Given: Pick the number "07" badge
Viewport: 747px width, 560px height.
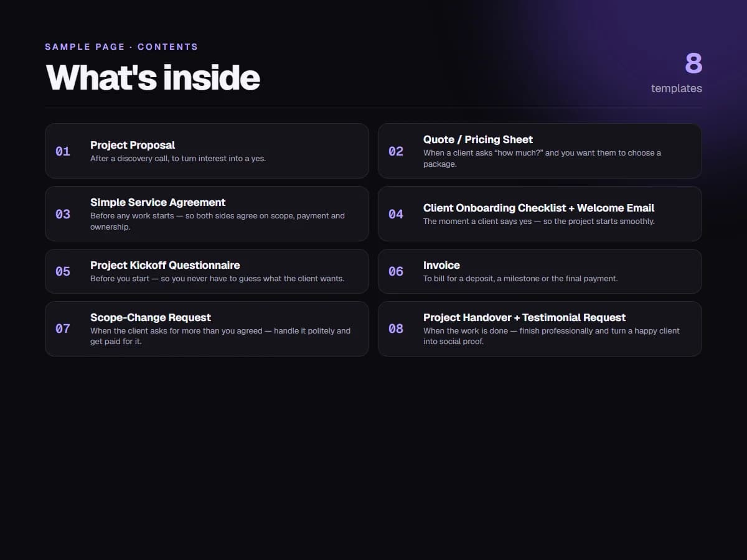Looking at the screenshot, I should point(63,329).
